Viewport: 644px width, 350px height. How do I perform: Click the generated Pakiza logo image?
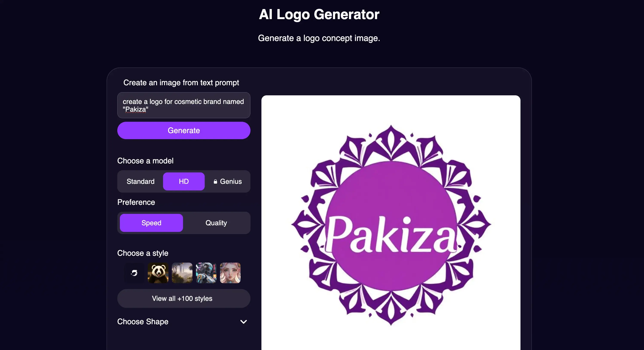pos(391,223)
